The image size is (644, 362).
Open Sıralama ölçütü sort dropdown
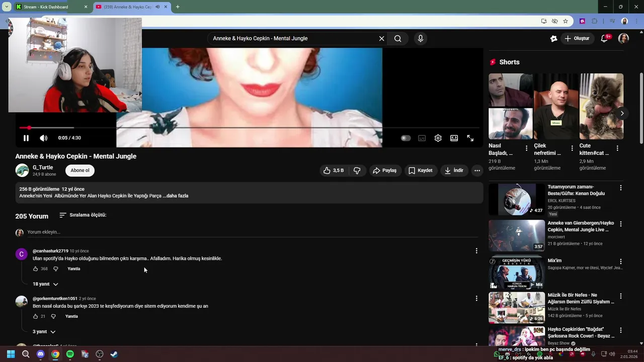[x=83, y=215]
